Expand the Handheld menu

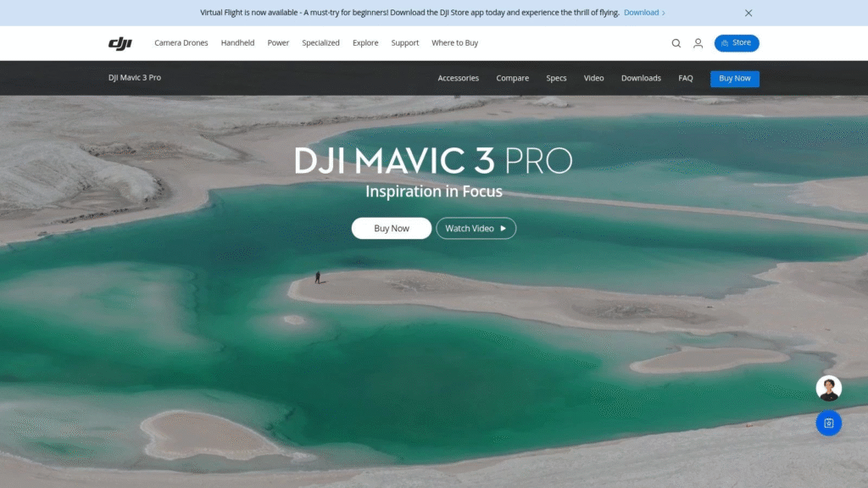[x=237, y=43]
